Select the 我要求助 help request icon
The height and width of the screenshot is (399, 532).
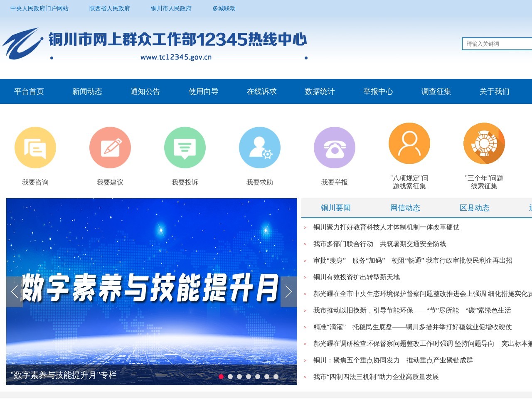point(260,147)
